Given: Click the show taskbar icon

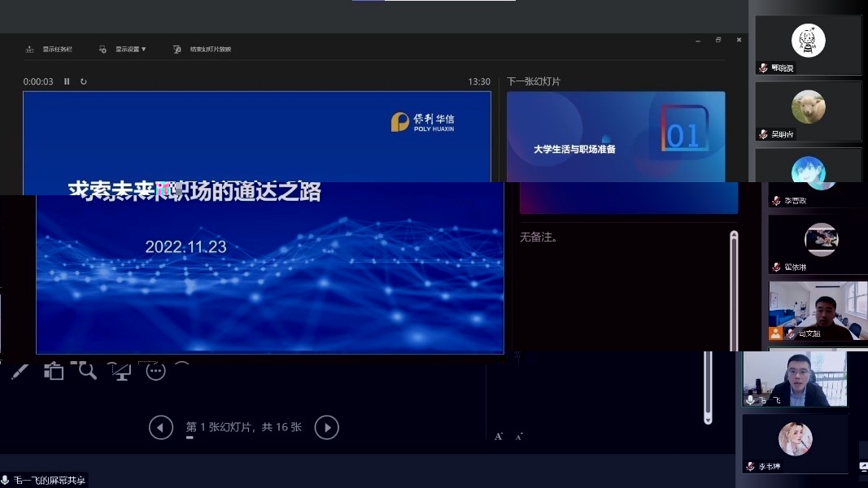Looking at the screenshot, I should click(30, 50).
